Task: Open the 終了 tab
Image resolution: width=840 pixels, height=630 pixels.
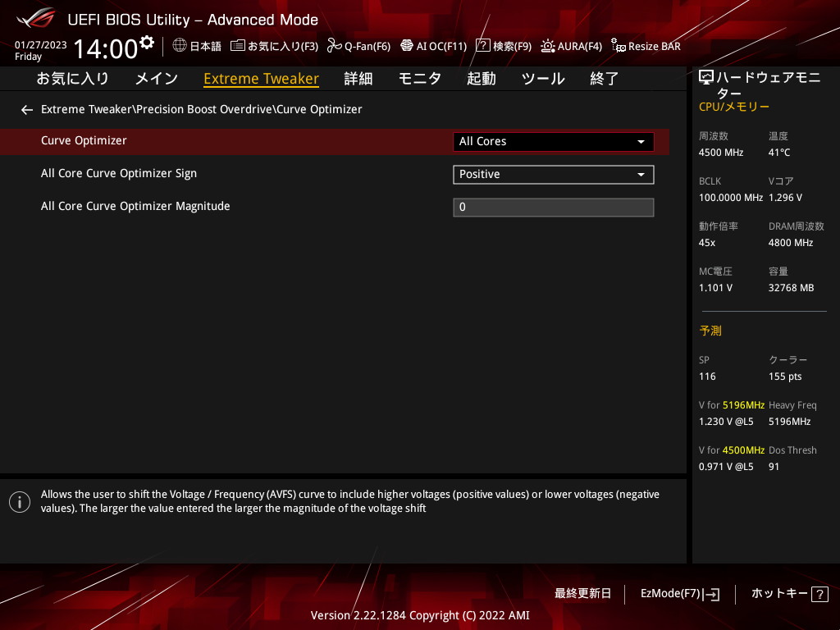Action: click(605, 79)
